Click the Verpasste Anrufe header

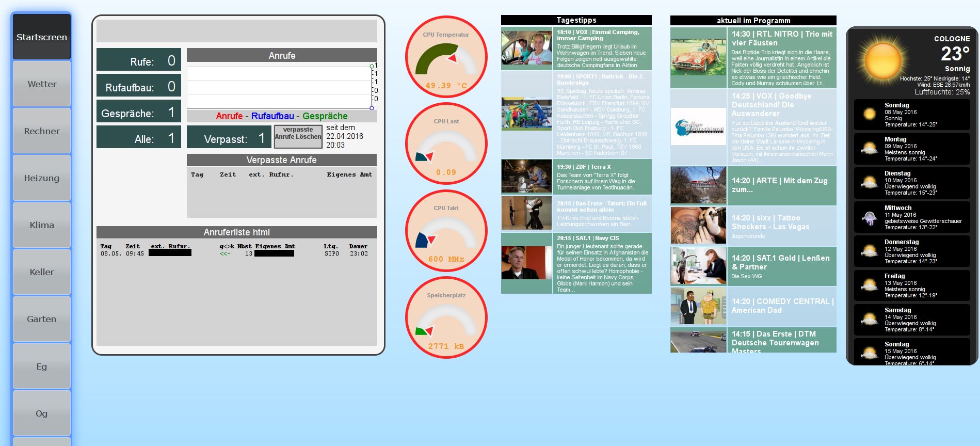click(x=282, y=160)
